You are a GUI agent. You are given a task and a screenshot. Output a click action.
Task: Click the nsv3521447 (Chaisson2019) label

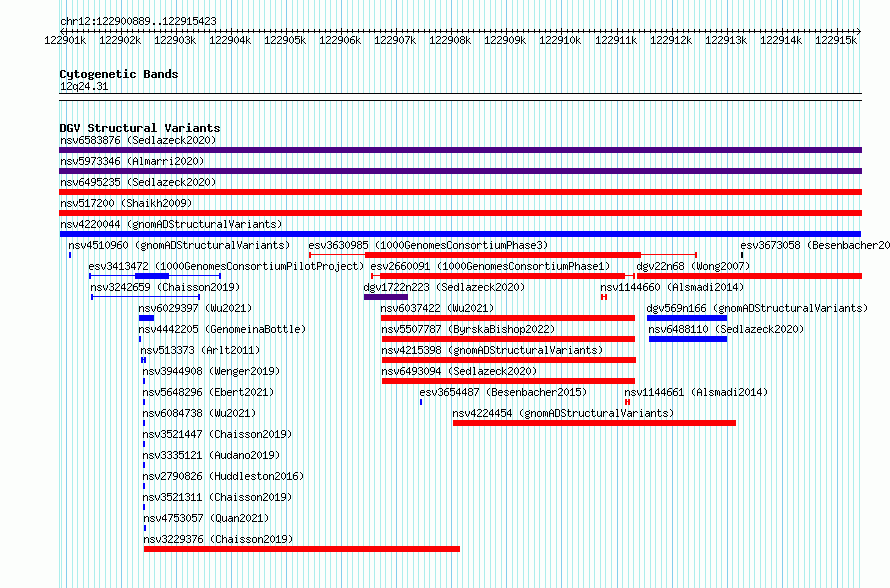point(217,434)
